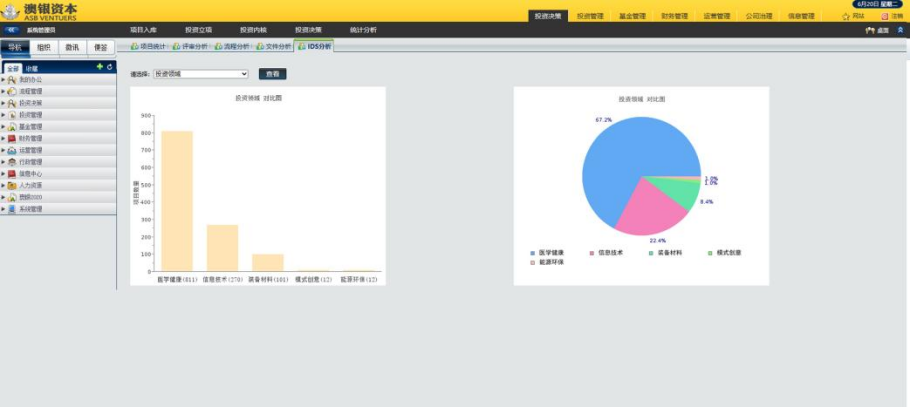Open the 投资领域 selection dropdown
This screenshot has height=408, width=911.
pos(200,73)
